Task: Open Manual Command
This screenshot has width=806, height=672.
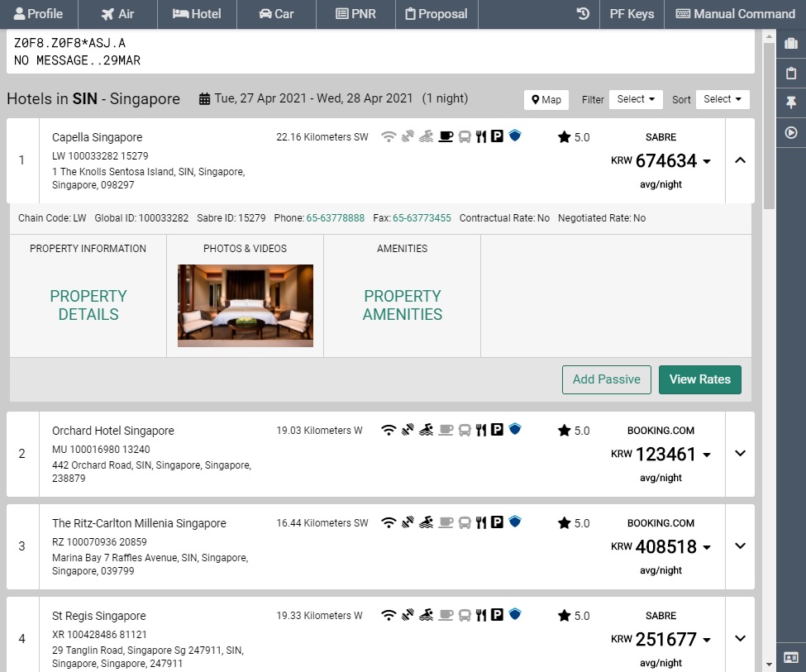Action: click(735, 14)
